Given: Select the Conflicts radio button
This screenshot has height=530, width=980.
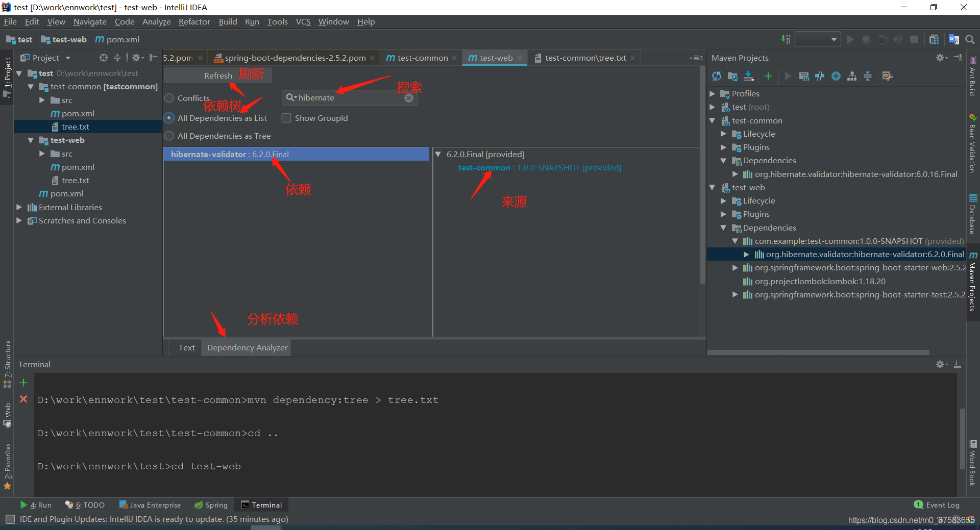Looking at the screenshot, I should point(169,98).
